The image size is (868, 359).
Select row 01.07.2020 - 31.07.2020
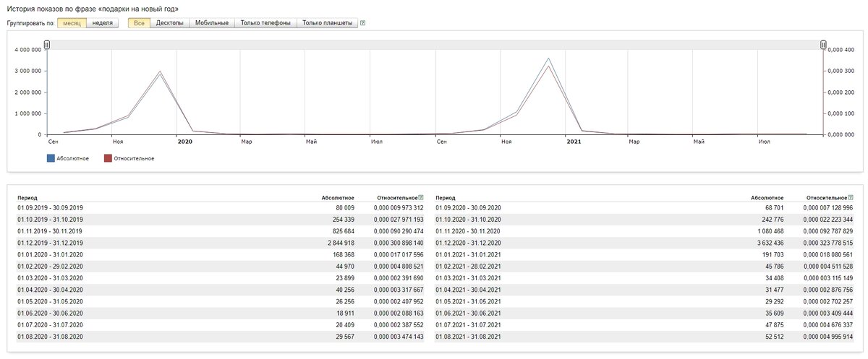pyautogui.click(x=221, y=324)
